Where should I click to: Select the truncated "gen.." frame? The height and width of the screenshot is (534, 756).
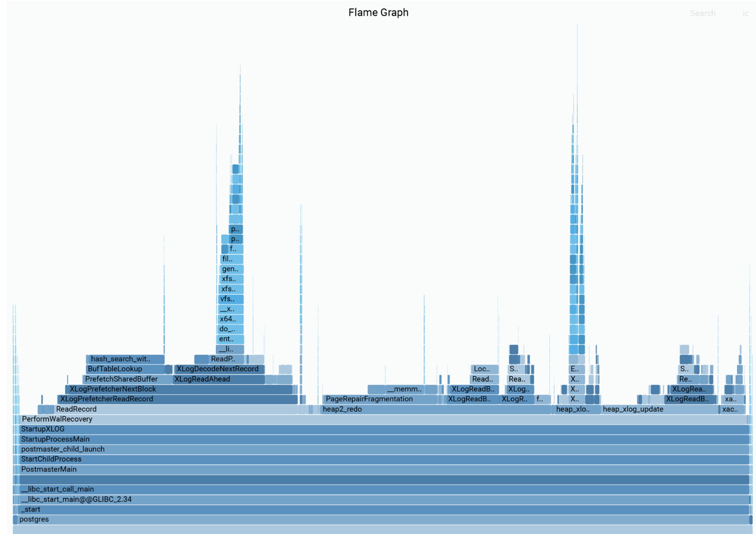[232, 269]
